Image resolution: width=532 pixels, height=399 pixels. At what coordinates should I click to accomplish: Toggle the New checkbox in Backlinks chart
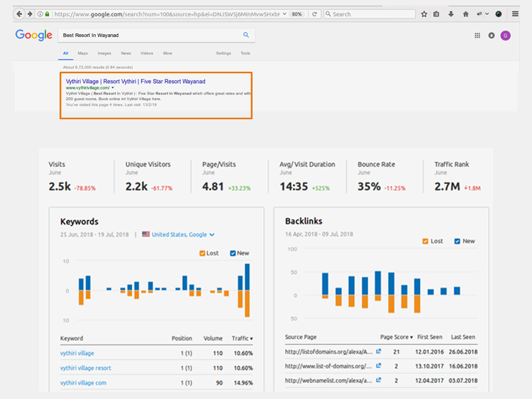click(x=457, y=241)
